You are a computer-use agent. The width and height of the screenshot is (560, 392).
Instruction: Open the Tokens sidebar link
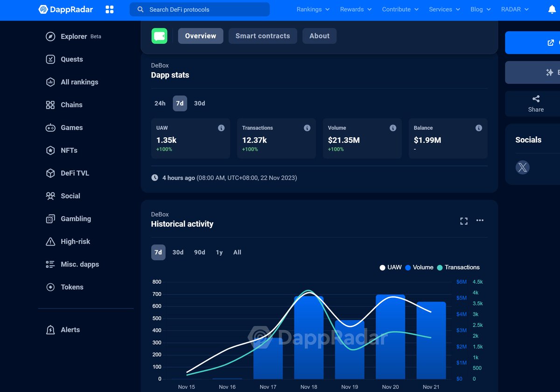pyautogui.click(x=64, y=287)
